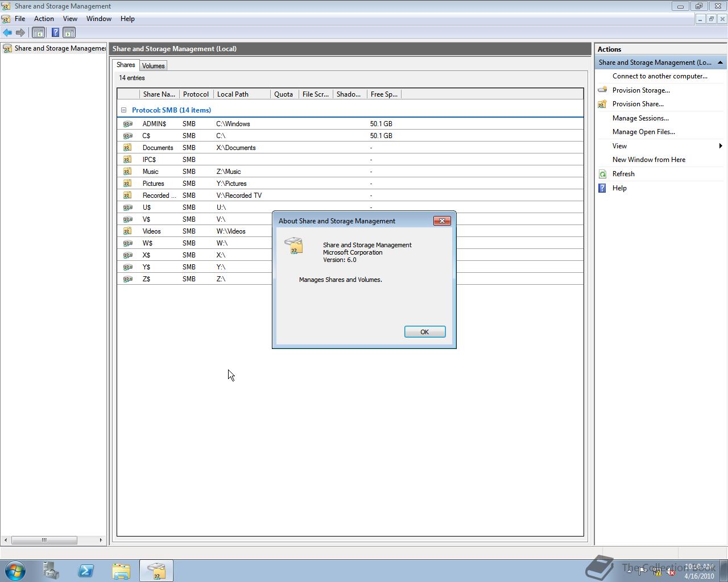Click the Share and Storage Management taskbar button

pyautogui.click(x=156, y=571)
